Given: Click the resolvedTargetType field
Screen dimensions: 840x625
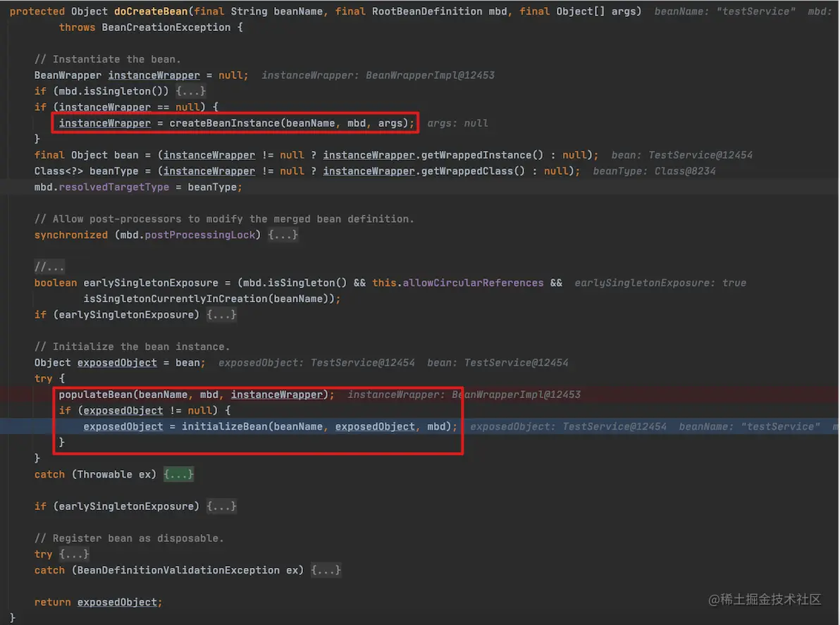Looking at the screenshot, I should coord(114,187).
